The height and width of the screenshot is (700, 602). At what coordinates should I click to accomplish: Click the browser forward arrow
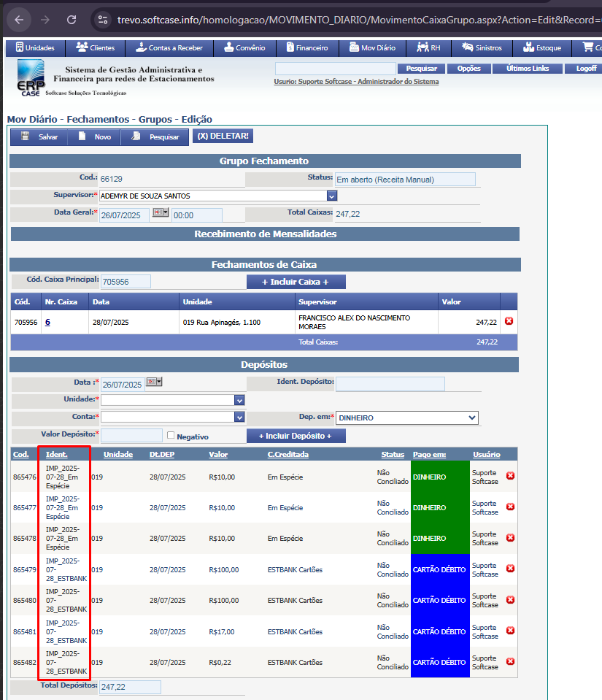[x=45, y=20]
